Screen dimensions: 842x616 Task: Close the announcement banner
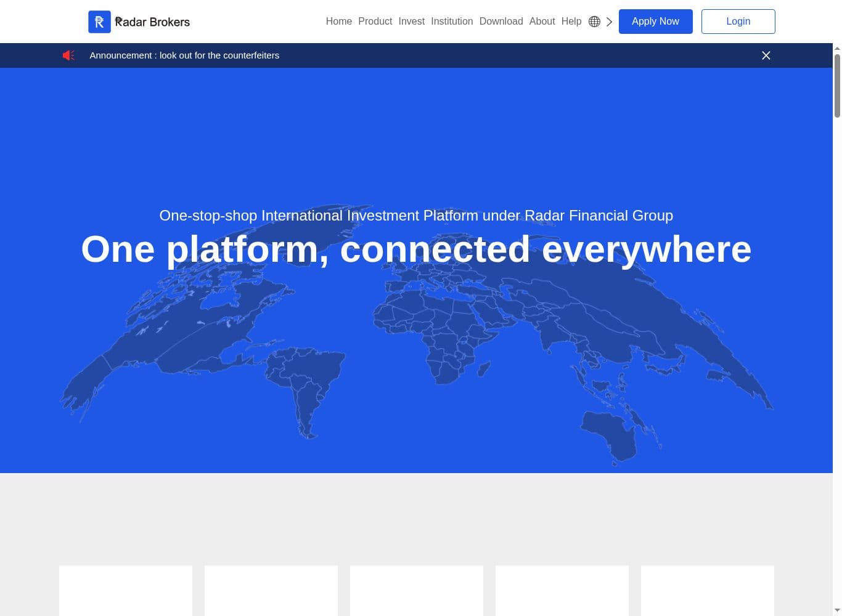point(766,55)
